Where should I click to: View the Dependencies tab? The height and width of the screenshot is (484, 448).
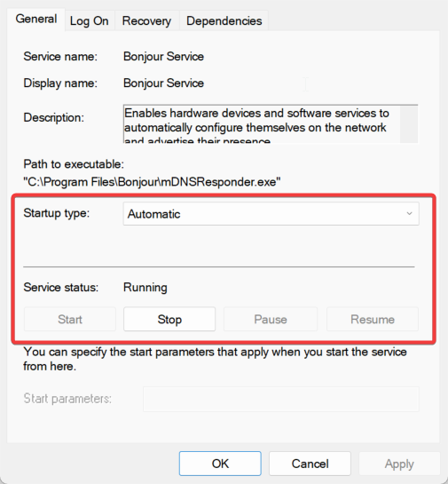point(224,21)
